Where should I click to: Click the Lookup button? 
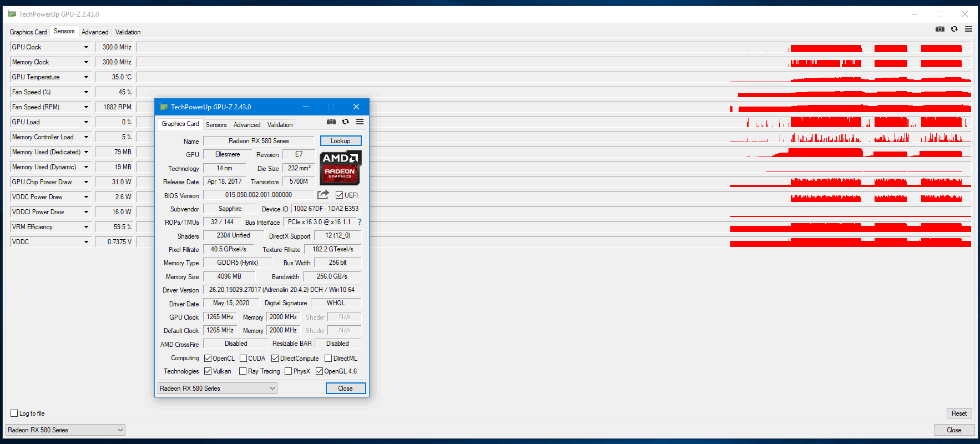341,141
